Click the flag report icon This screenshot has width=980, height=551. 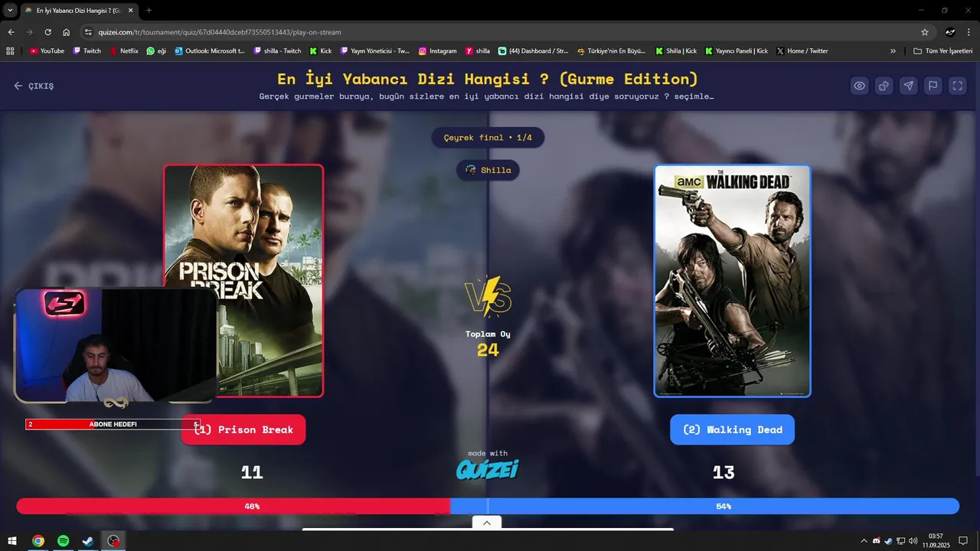tap(933, 86)
